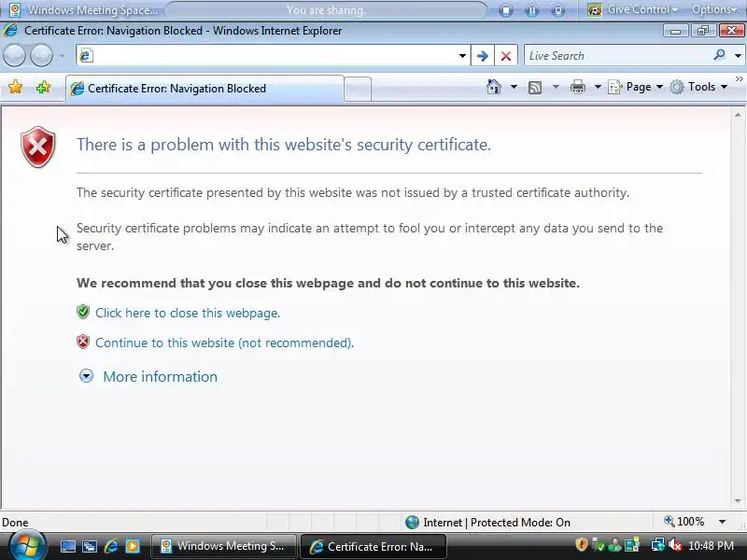Expand the Feeds dropdown arrow
Viewport: 747px width, 560px height.
(x=556, y=87)
